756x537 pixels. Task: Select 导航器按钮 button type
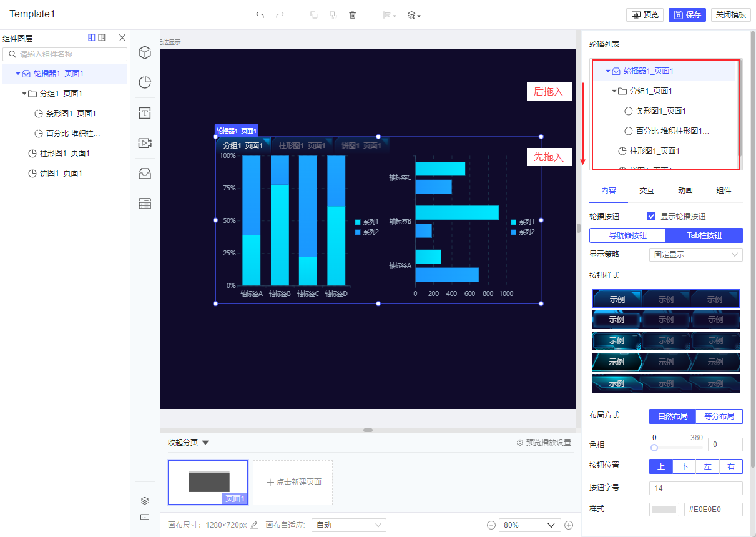point(627,235)
